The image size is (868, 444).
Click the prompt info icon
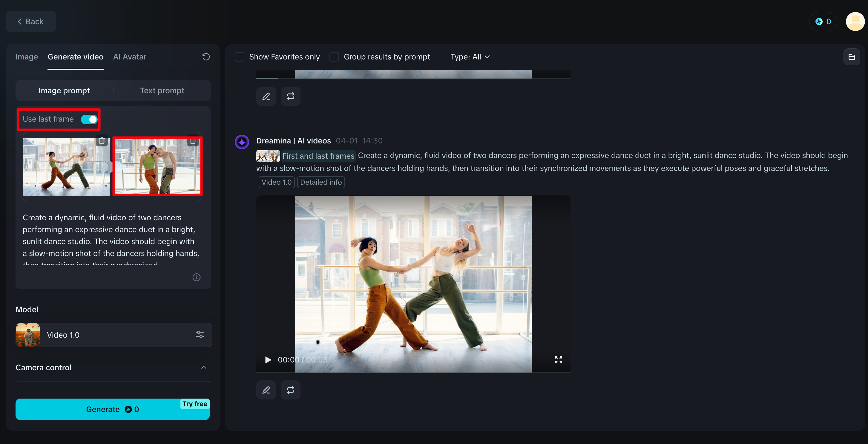[197, 277]
